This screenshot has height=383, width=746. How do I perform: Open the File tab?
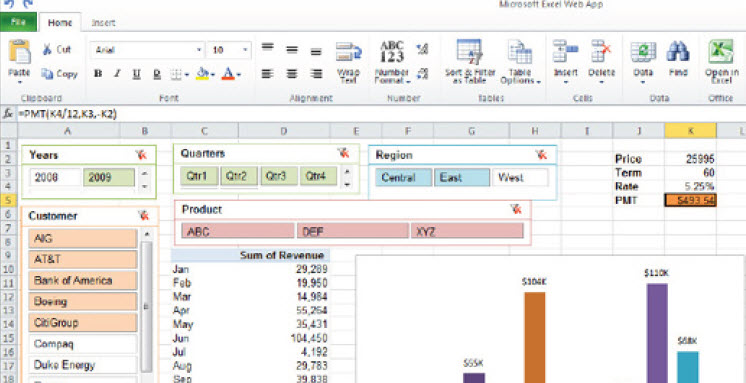point(18,22)
